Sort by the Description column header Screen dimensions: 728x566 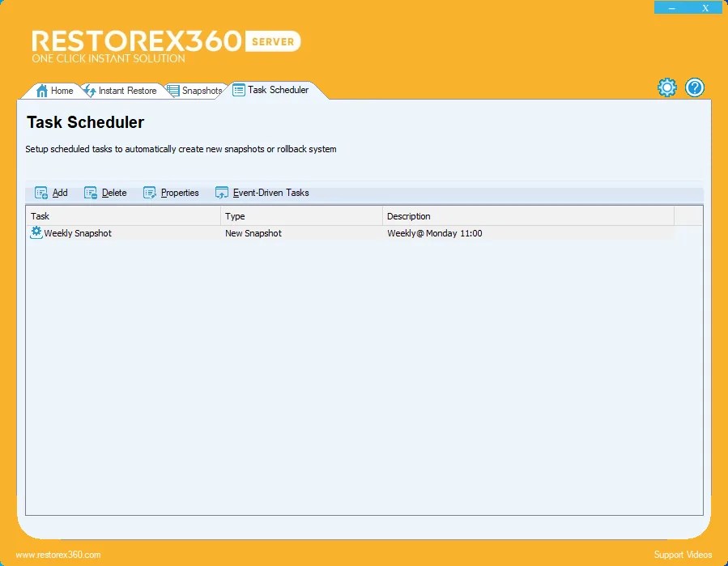point(528,216)
